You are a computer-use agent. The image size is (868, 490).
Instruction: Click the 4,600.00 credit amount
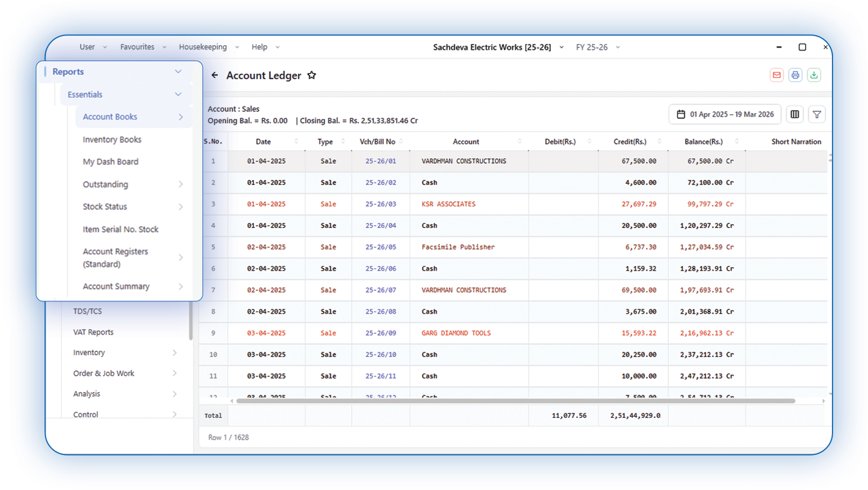[x=641, y=182]
